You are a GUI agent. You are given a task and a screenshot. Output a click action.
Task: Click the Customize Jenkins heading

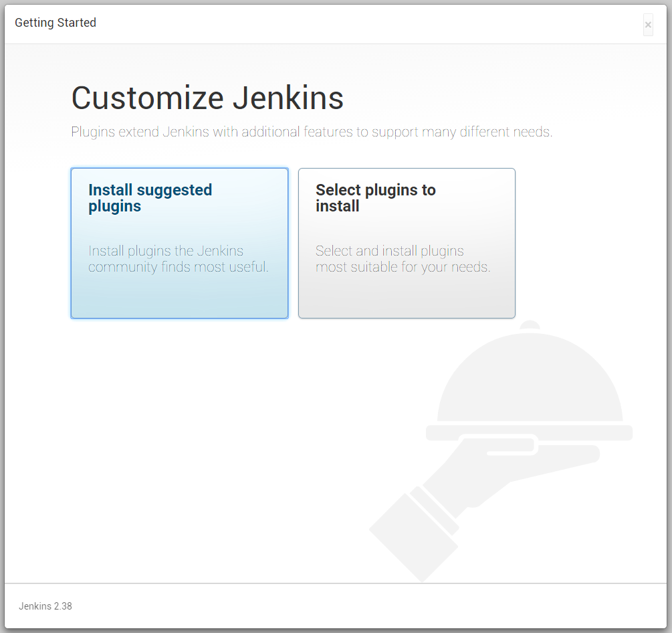click(x=207, y=98)
